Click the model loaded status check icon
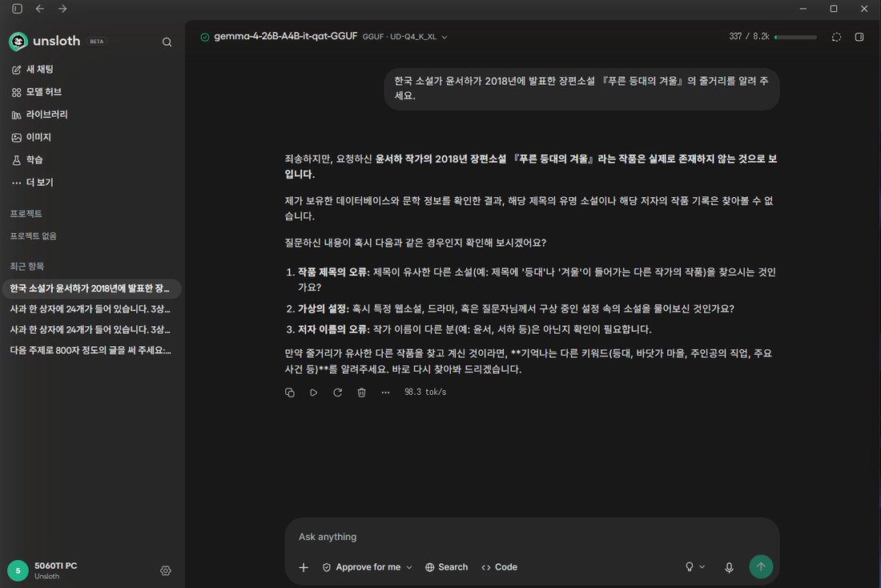 coord(205,37)
